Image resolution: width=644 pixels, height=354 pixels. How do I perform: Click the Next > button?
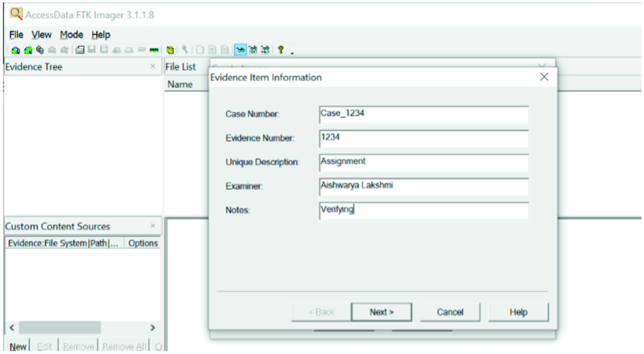(381, 312)
